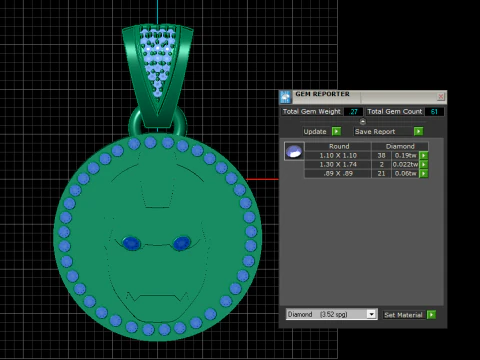
Task: Click the 1.30 X 1.74 size cell
Action: (x=338, y=164)
